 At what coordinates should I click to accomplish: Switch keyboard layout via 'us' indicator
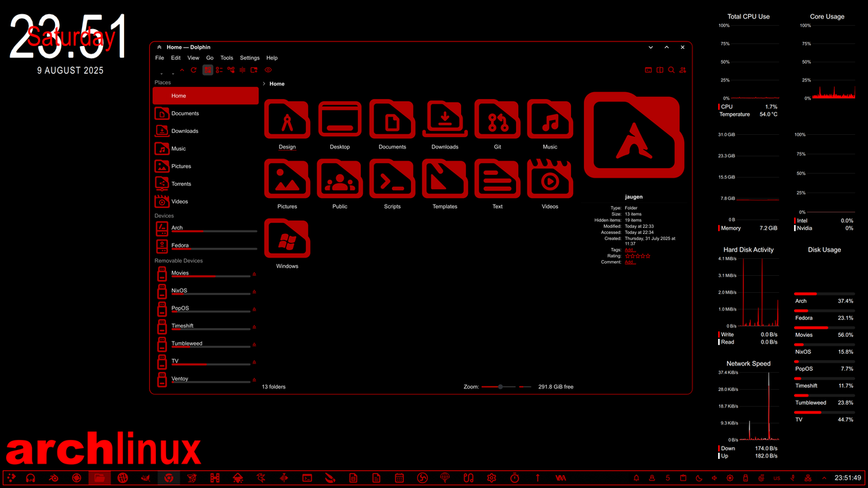[x=776, y=478]
